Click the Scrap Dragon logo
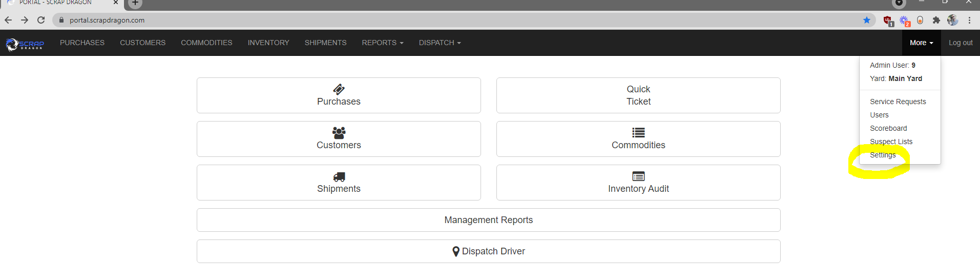980x280 pixels. [25, 44]
